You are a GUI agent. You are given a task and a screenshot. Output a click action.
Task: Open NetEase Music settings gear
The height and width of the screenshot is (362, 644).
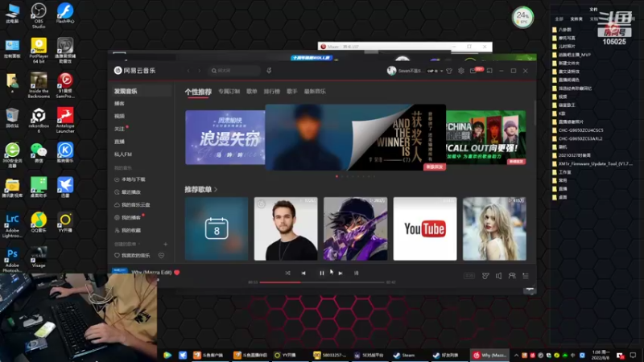tap(461, 71)
